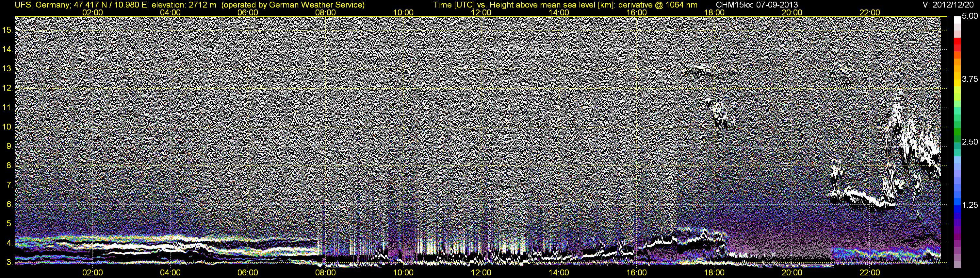Click the '13.' height axis label

pyautogui.click(x=8, y=69)
